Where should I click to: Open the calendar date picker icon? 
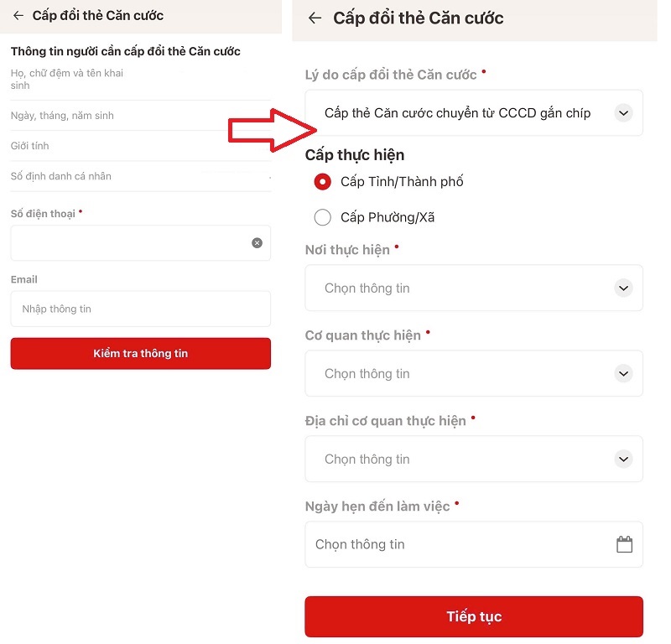(x=624, y=544)
